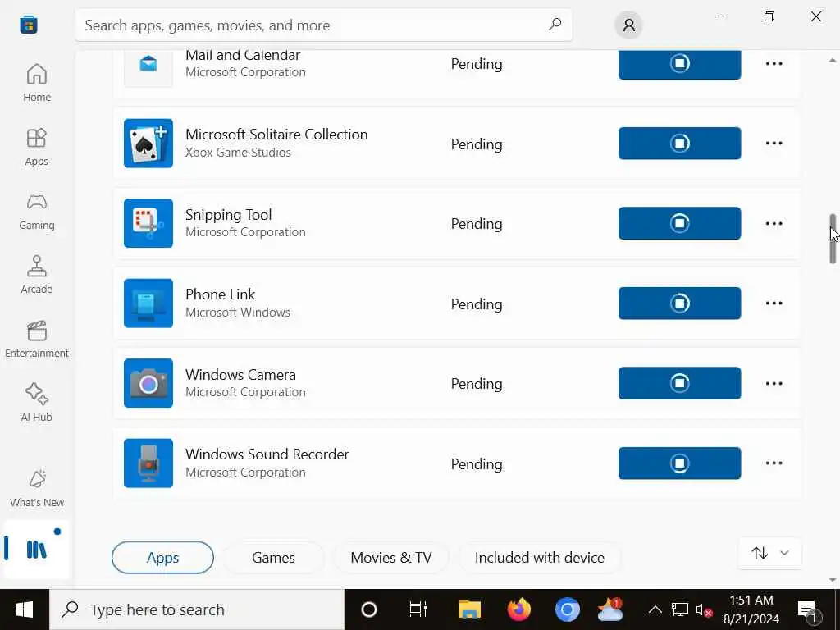Screen dimensions: 840x630
Task: Open more options for Windows Sound Recorder
Action: click(774, 463)
